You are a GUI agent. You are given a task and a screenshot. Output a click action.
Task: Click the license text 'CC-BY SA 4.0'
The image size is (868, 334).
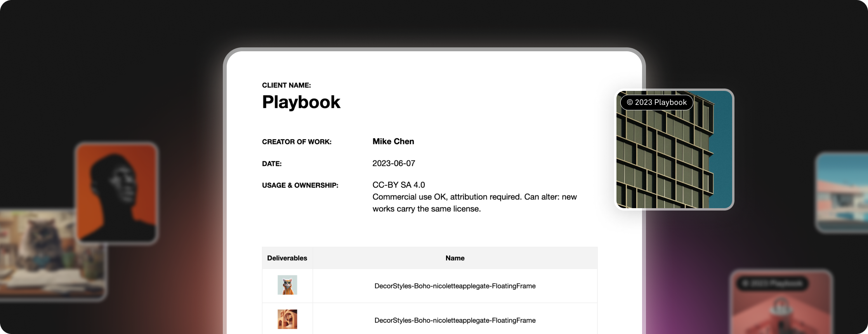coord(399,185)
